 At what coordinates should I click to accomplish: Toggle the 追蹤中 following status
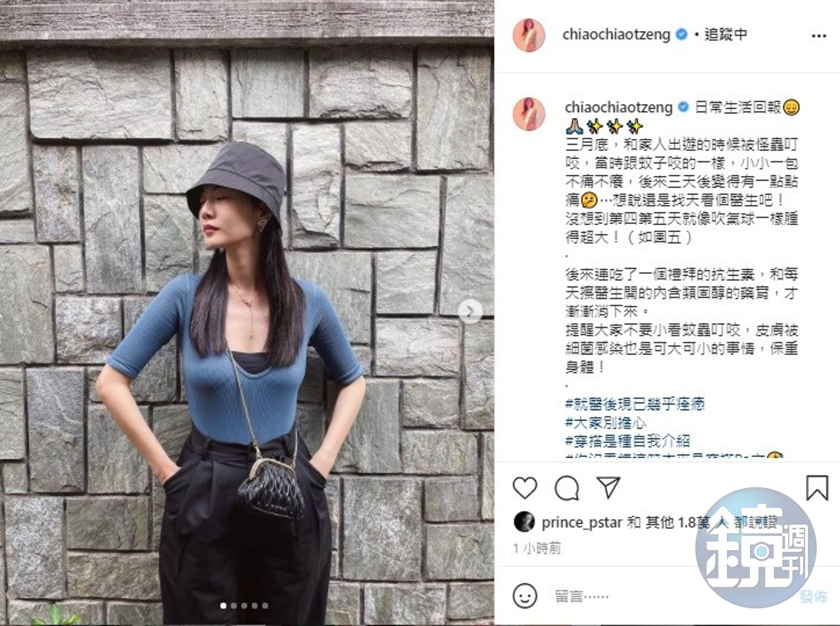726,35
